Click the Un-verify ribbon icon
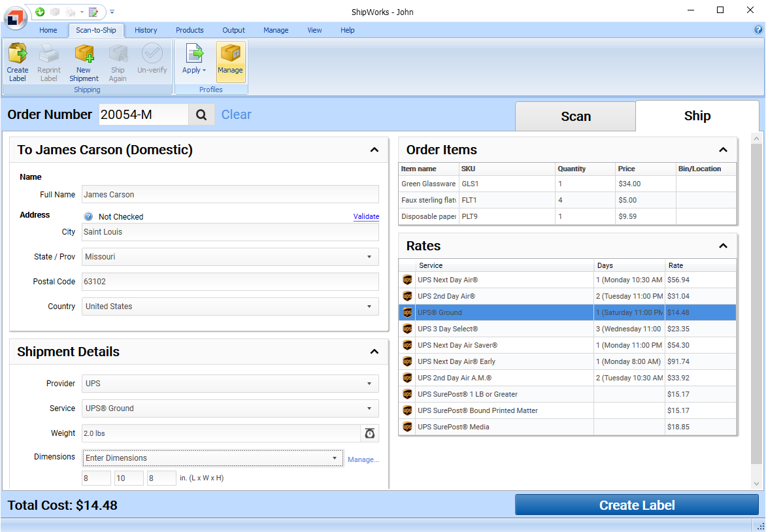The height and width of the screenshot is (532, 766). (x=152, y=59)
